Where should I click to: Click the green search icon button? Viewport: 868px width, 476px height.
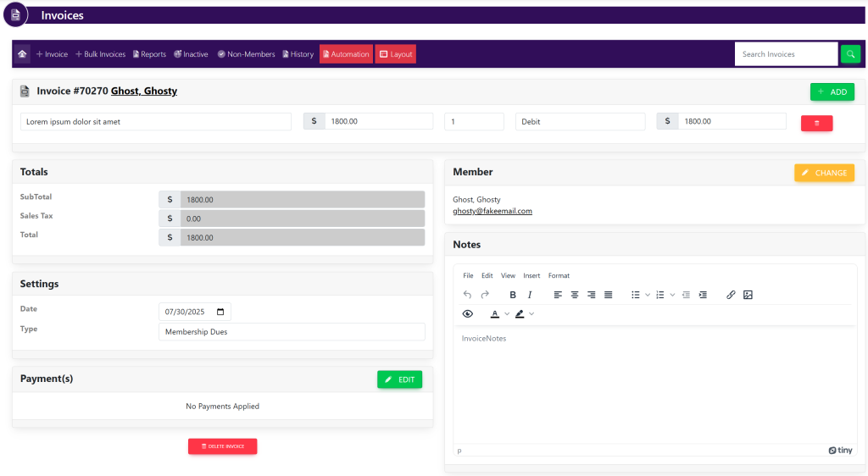tap(850, 54)
